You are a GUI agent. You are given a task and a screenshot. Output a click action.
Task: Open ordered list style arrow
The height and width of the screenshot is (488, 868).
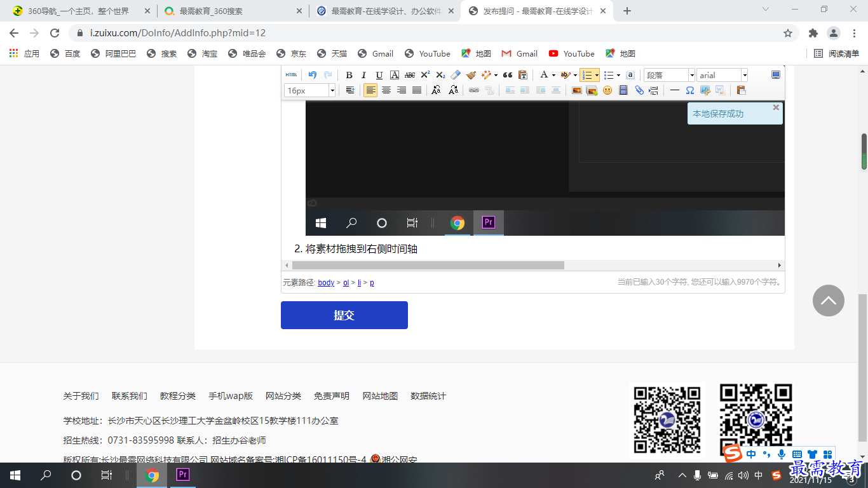pos(597,75)
